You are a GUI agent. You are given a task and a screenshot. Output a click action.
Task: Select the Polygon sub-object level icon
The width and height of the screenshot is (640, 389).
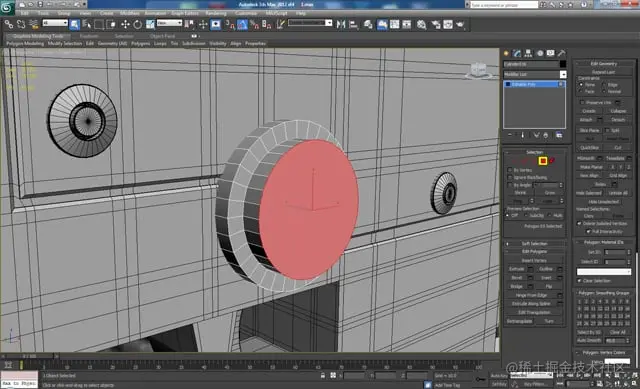543,161
